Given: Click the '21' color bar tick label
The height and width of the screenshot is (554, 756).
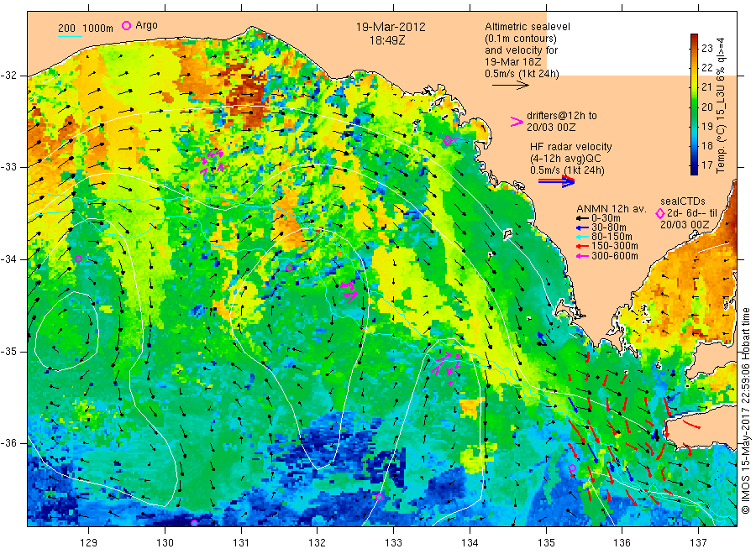Looking at the screenshot, I should point(706,87).
